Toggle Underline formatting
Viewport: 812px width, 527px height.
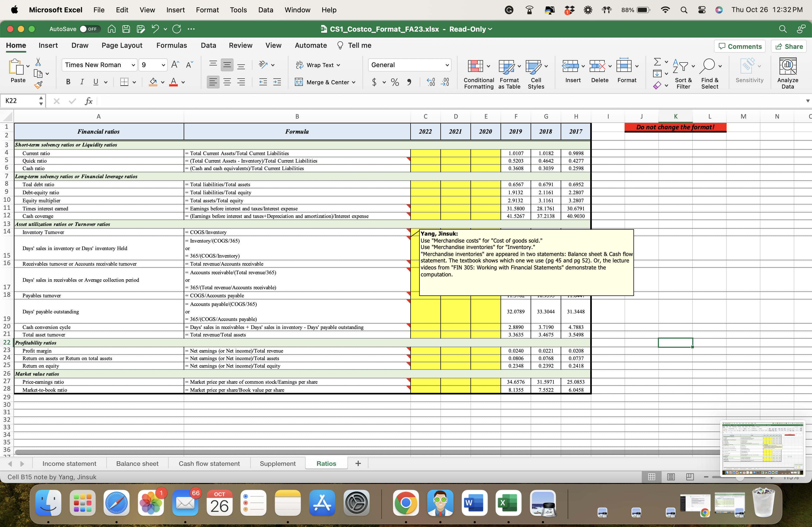tap(96, 82)
